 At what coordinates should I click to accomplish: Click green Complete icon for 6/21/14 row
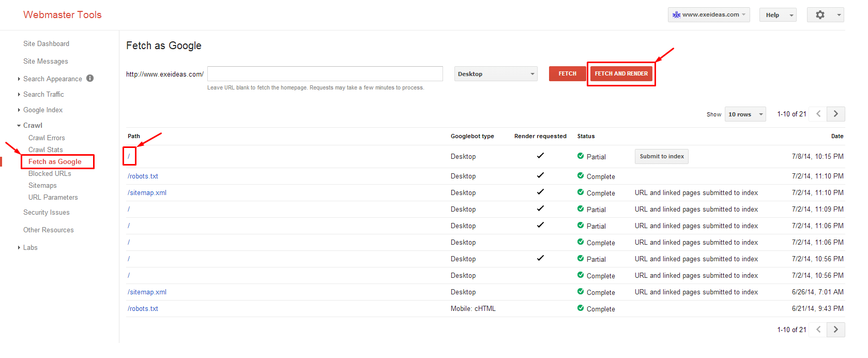[581, 308]
